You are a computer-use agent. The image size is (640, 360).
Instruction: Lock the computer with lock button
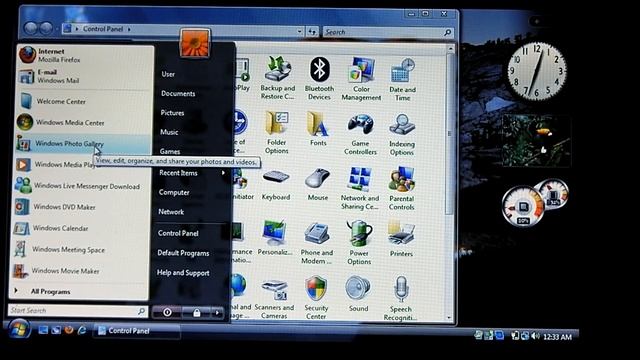[197, 313]
